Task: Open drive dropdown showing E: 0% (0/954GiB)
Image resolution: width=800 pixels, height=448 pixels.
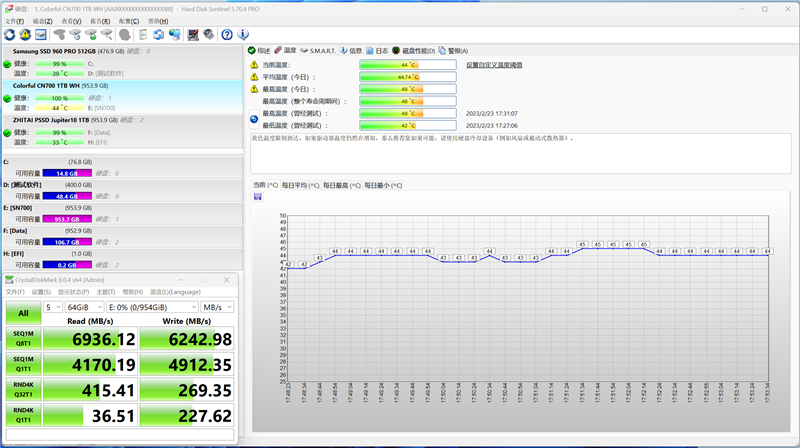Action: (153, 307)
